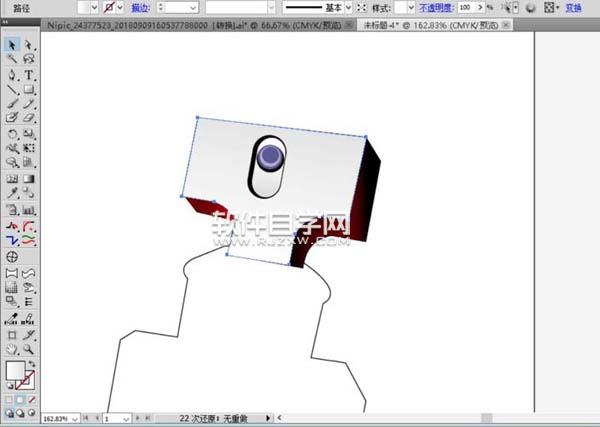Select the Direct Selection tool
The width and height of the screenshot is (600, 427).
coord(29,45)
